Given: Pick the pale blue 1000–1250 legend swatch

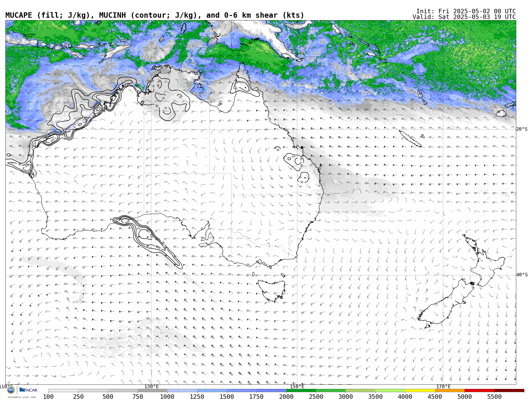Looking at the screenshot, I should click(182, 391).
